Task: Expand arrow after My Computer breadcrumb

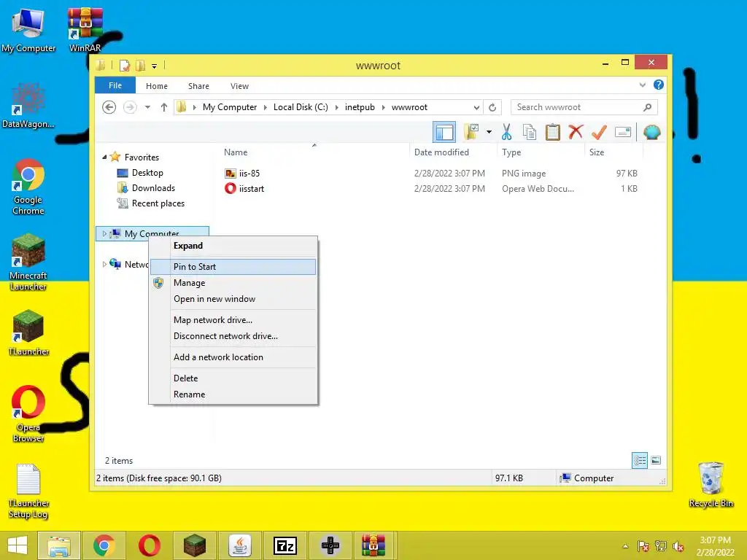Action: (x=266, y=107)
